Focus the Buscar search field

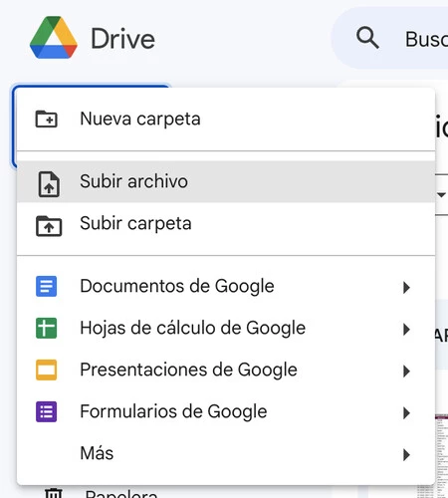coord(390,38)
